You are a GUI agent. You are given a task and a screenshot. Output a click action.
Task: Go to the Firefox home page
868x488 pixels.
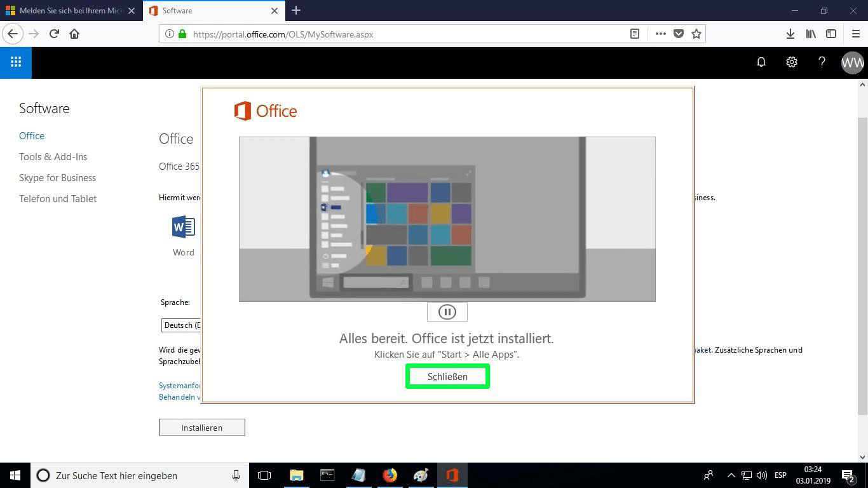tap(74, 34)
